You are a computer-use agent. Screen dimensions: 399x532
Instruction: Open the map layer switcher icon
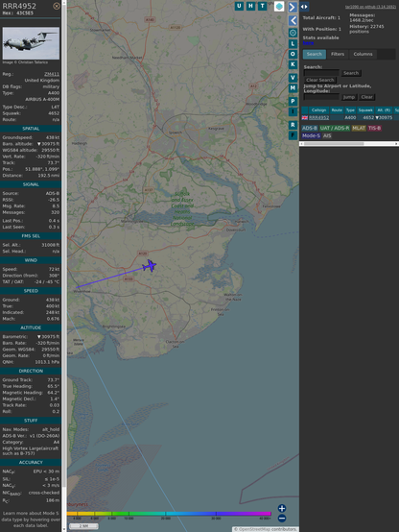pos(279,6)
